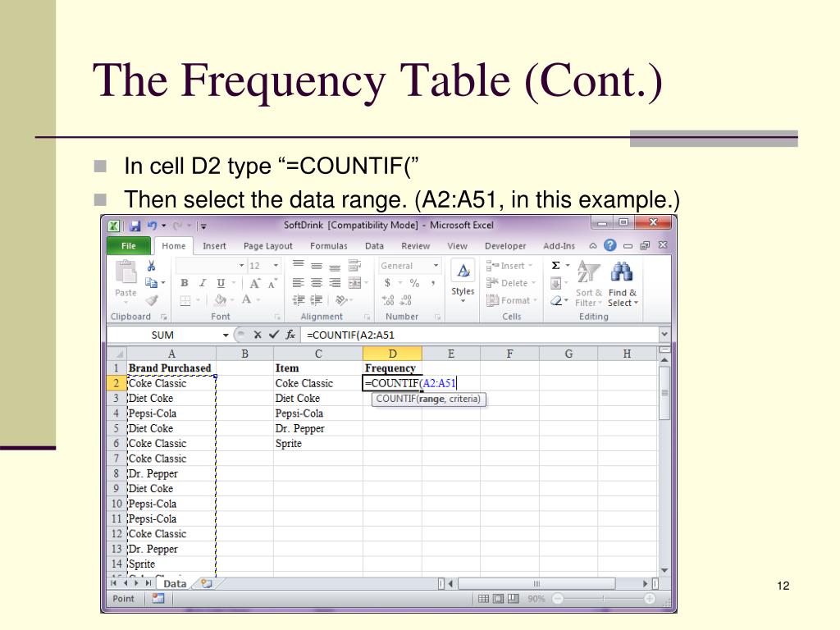Viewport: 840px width, 630px height.
Task: Toggle Align Text Right
Action: tap(335, 283)
